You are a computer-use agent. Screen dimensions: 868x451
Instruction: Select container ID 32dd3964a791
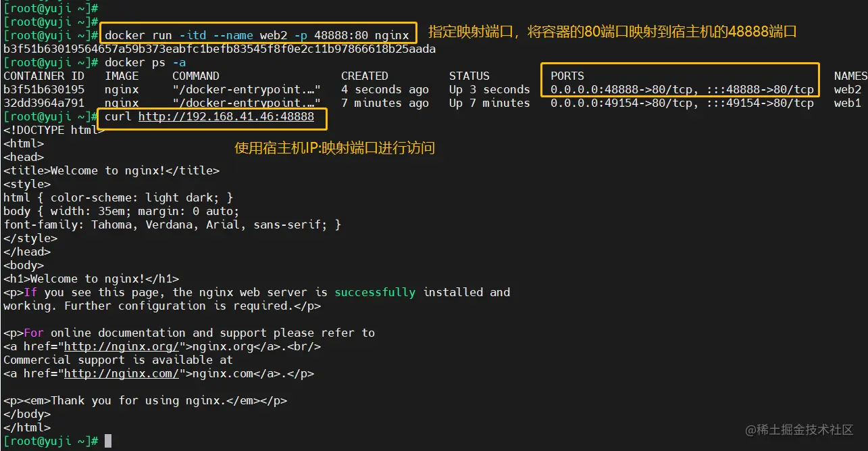click(x=44, y=103)
